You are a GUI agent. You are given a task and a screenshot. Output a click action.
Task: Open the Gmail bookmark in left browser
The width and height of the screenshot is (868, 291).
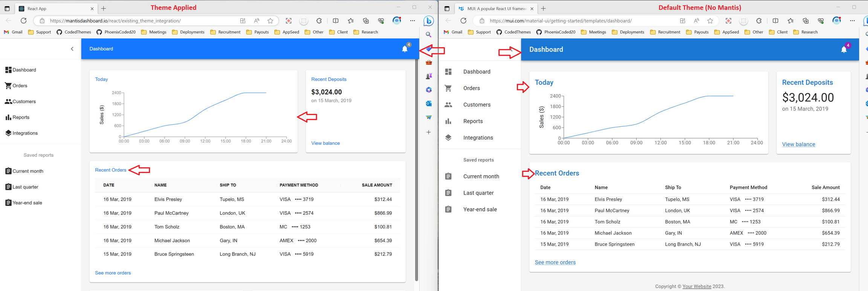[x=13, y=32]
